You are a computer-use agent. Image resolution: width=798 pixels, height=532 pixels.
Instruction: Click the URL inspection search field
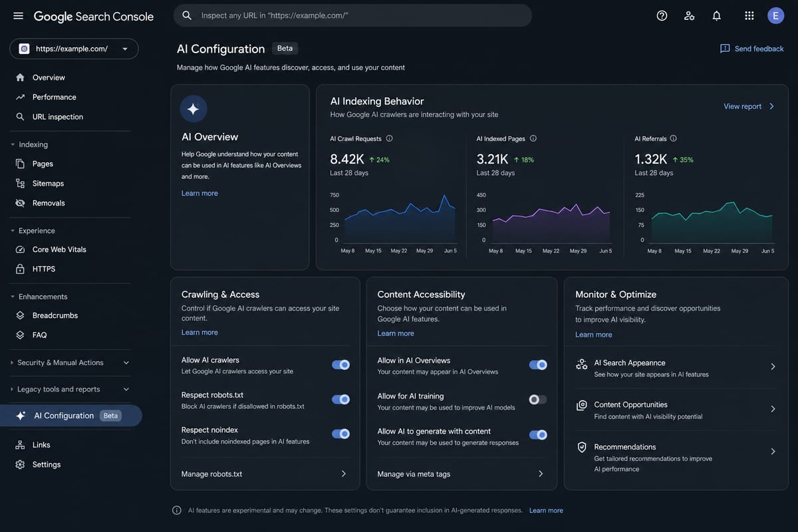coord(352,15)
